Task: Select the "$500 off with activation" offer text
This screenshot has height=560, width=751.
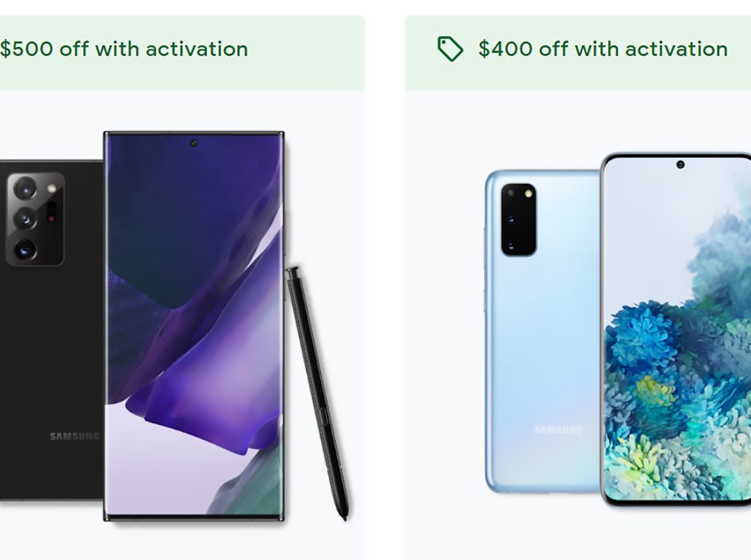Action: point(124,49)
